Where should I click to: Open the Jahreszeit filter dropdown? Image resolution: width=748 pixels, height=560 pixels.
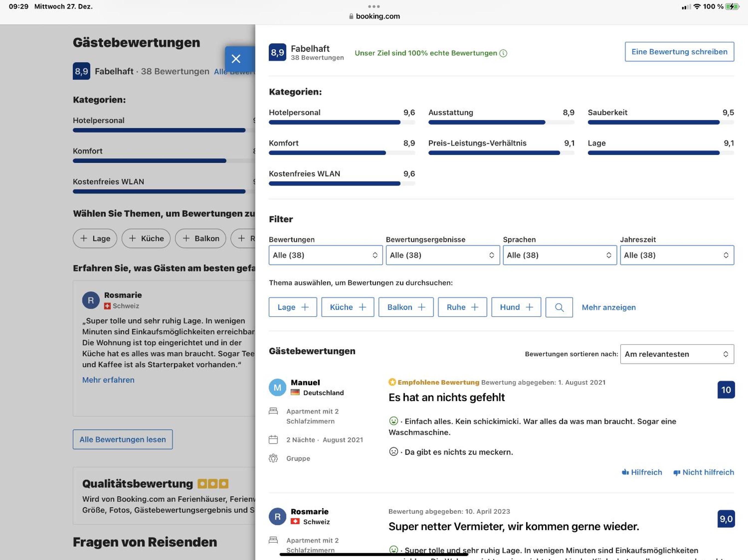(677, 255)
